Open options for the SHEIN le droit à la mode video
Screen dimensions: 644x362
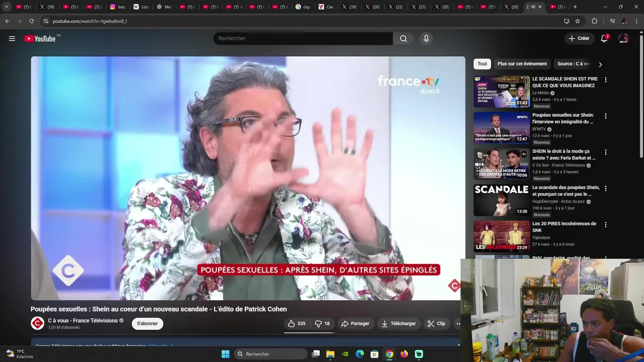click(x=605, y=152)
